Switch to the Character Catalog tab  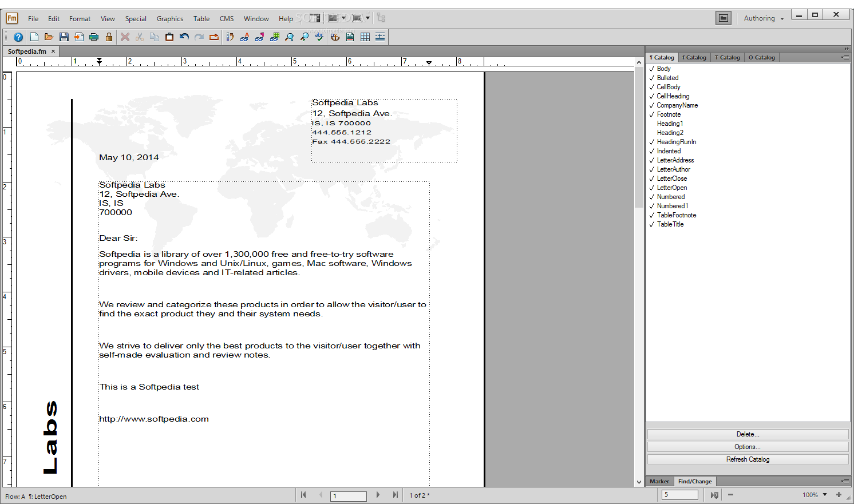coord(694,57)
